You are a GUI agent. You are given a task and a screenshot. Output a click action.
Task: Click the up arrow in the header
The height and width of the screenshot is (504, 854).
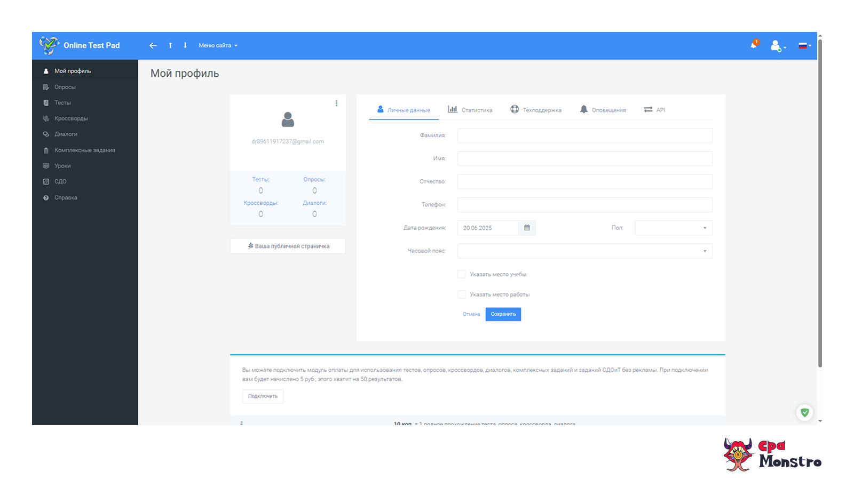(170, 45)
